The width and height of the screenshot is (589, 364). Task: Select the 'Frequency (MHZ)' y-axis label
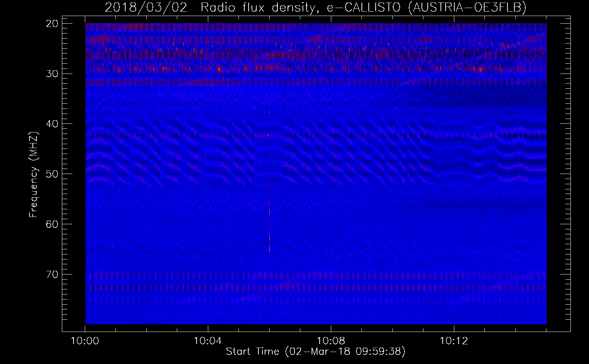point(33,175)
